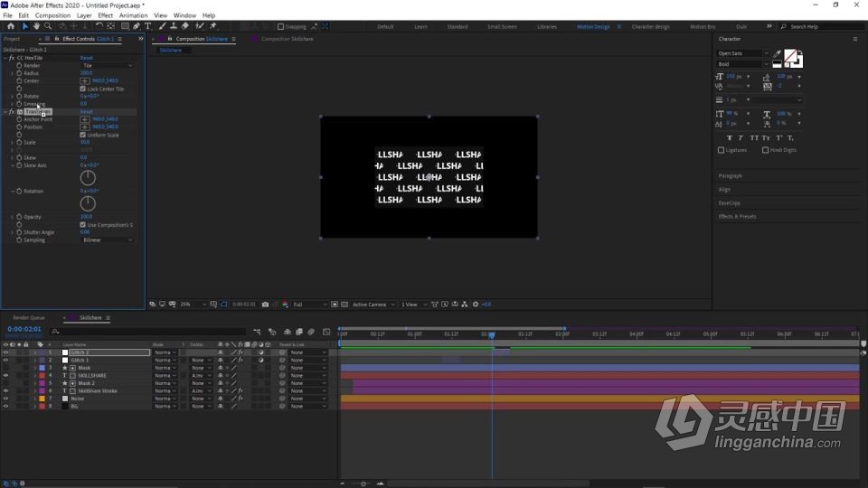This screenshot has width=868, height=488.
Task: Enable the Snapping checkbox
Action: click(x=280, y=26)
